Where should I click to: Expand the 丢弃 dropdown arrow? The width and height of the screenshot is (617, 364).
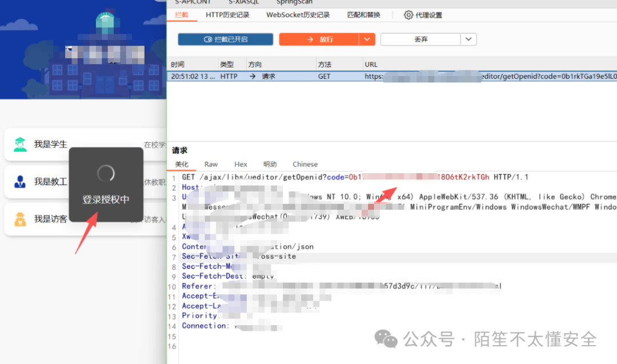point(468,39)
